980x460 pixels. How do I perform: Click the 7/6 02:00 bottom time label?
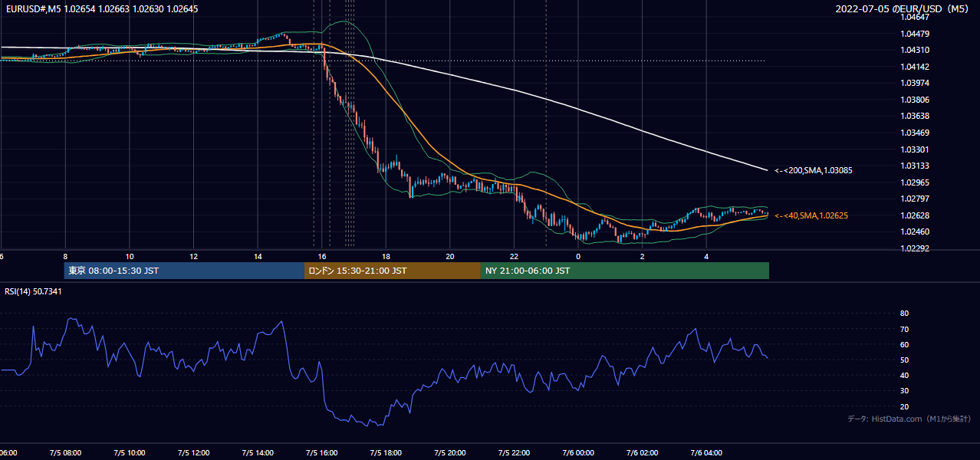point(642,452)
